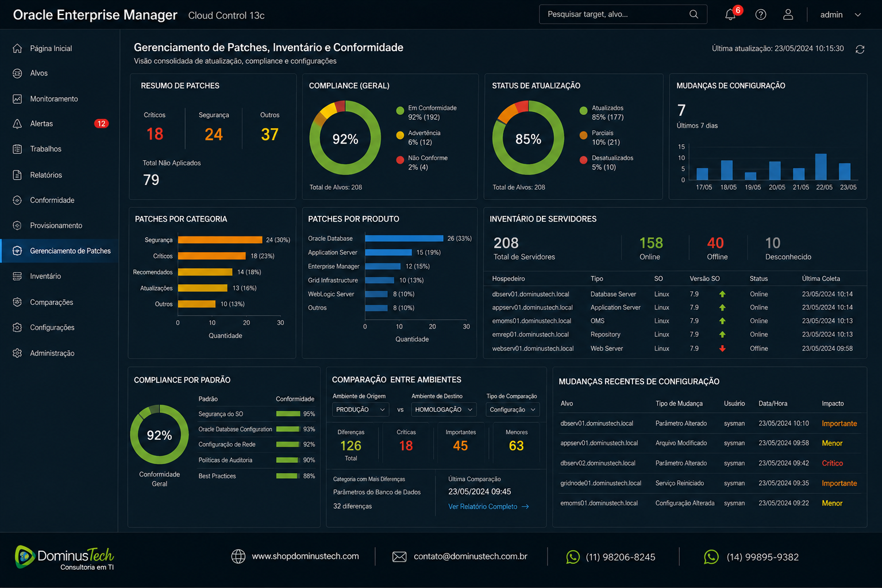The image size is (882, 588).
Task: Open the help question mark icon
Action: click(x=761, y=14)
